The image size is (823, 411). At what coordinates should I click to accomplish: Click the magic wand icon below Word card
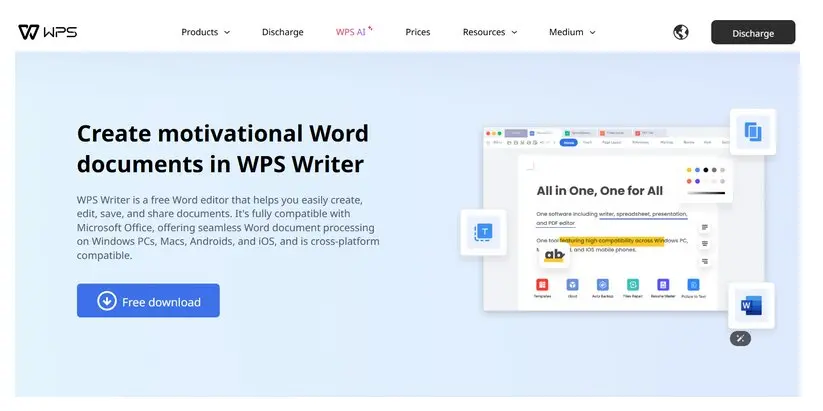click(740, 338)
